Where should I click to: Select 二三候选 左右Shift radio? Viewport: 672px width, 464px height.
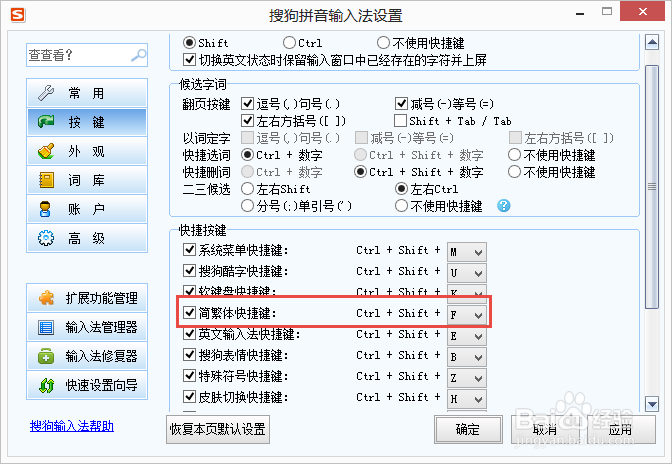[247, 189]
